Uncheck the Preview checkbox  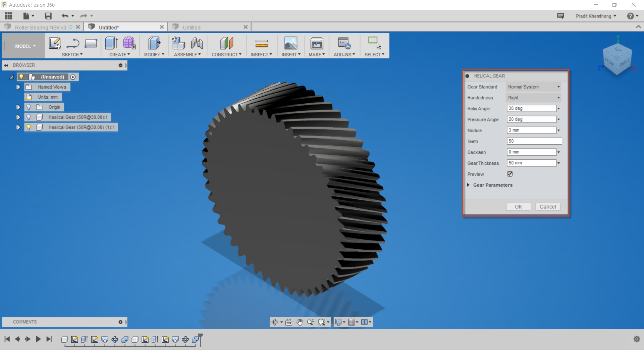pyautogui.click(x=510, y=174)
